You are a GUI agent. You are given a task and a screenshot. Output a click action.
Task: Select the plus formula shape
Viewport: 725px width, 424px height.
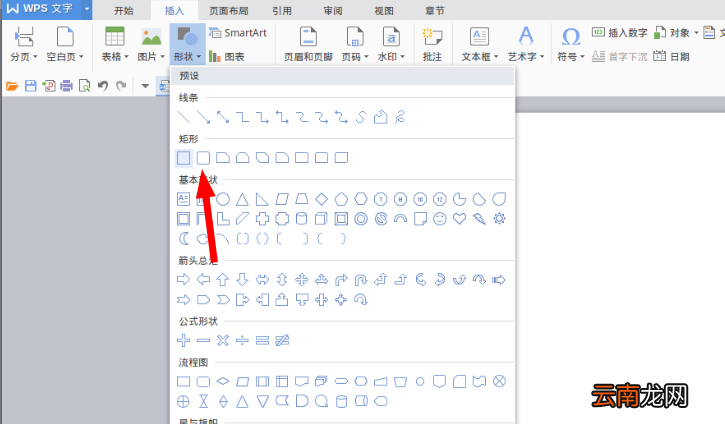coord(184,341)
